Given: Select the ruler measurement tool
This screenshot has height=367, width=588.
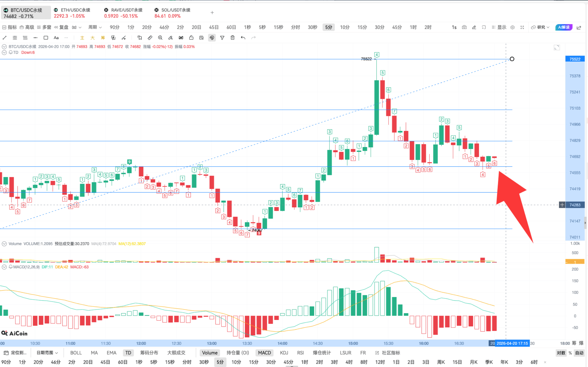Looking at the screenshot, I should click(150, 38).
